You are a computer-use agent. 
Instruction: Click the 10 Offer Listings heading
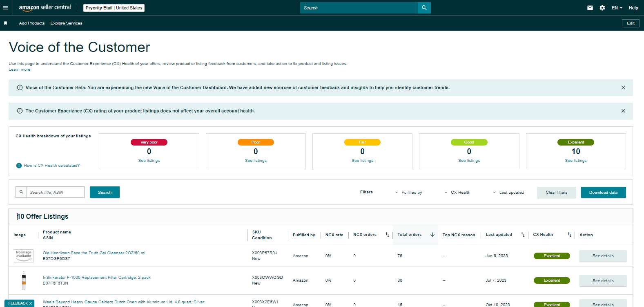coord(43,217)
